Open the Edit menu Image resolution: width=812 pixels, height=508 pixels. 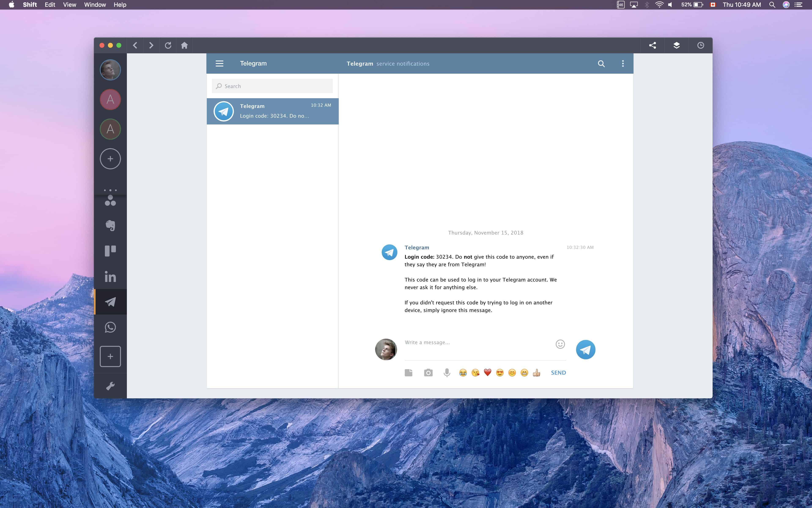[50, 5]
